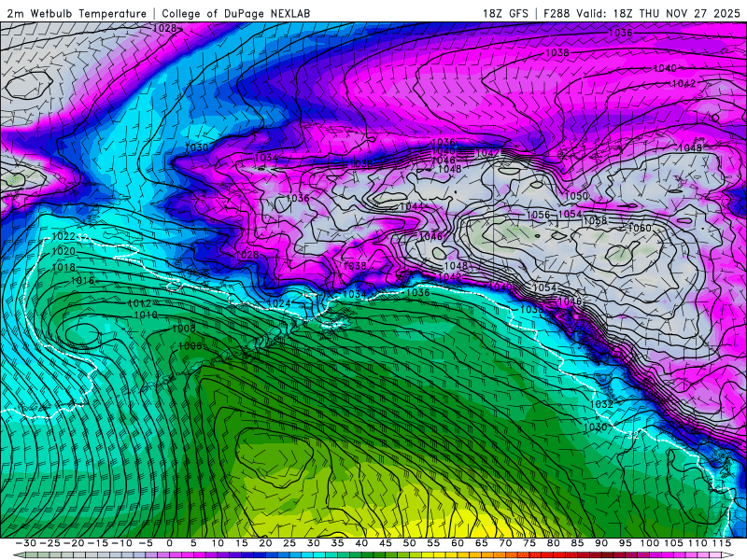This screenshot has width=747, height=560.
Task: Click the 1012 isobar label
Action: click(x=139, y=304)
